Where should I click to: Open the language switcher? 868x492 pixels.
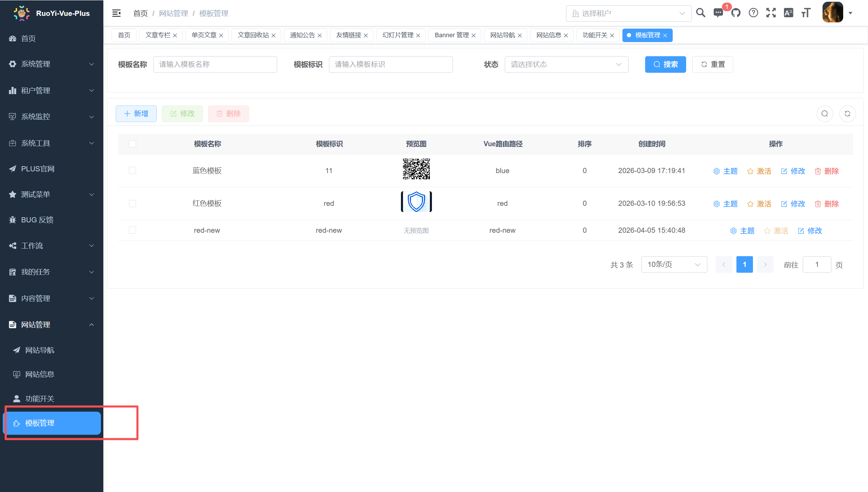pyautogui.click(x=788, y=13)
